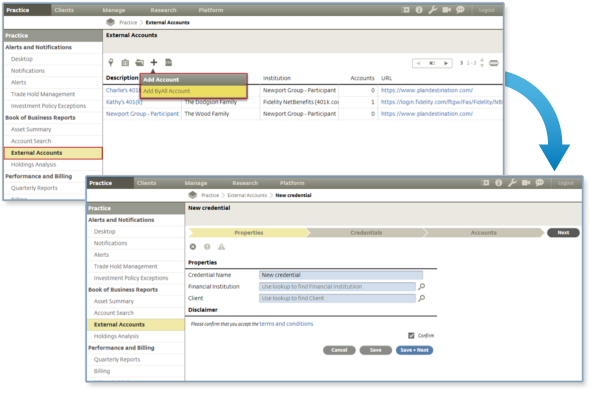Open the Newport Group - Participant description link
590x398 pixels.
point(142,114)
